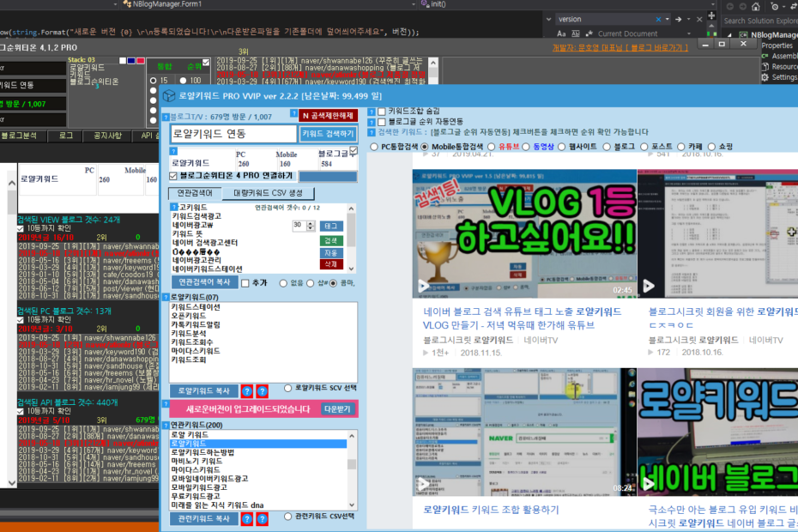Clear the 'version' search text with X
This screenshot has width=798, height=532.
(658, 20)
